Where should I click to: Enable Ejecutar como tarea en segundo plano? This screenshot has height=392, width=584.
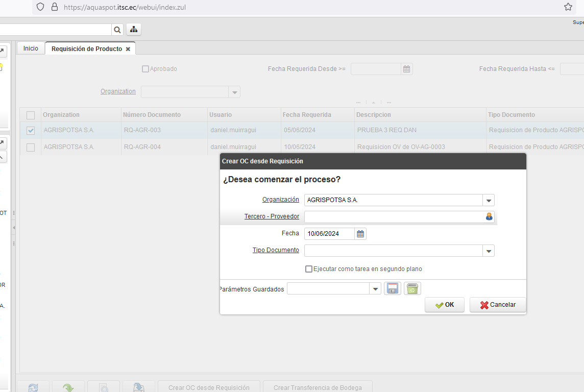(x=309, y=269)
